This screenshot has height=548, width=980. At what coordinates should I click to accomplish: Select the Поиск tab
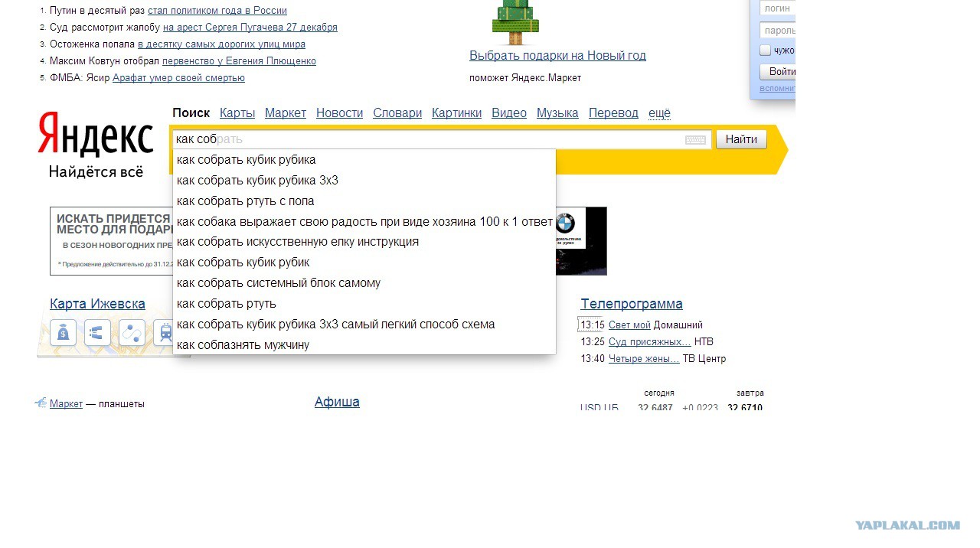191,113
